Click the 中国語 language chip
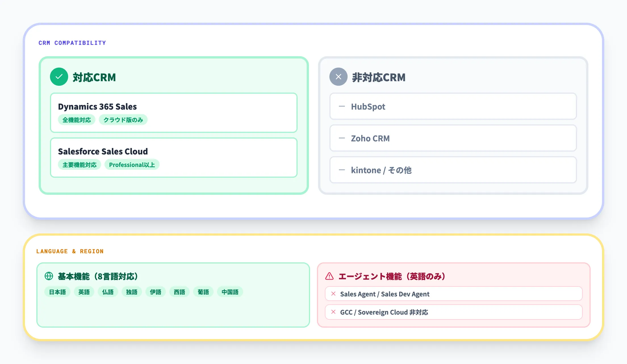The height and width of the screenshot is (364, 627). coord(230,292)
